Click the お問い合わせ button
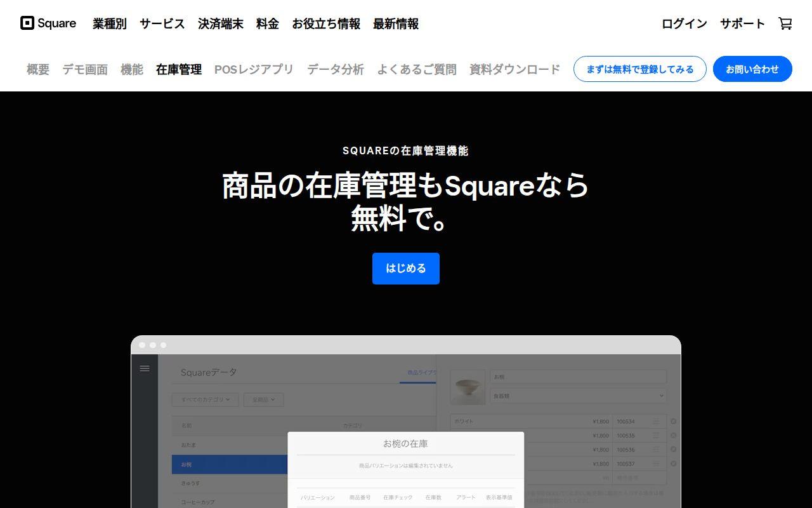 click(x=752, y=69)
